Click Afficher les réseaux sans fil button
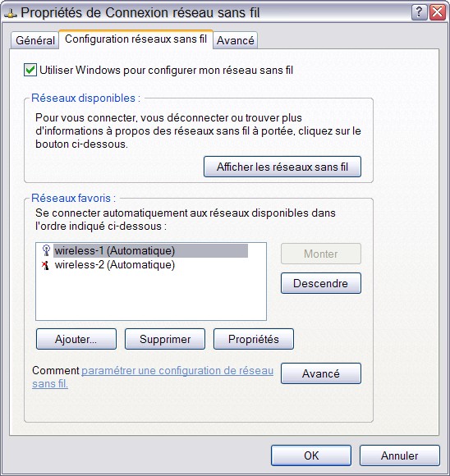Image resolution: width=450 pixels, height=476 pixels. pos(282,167)
